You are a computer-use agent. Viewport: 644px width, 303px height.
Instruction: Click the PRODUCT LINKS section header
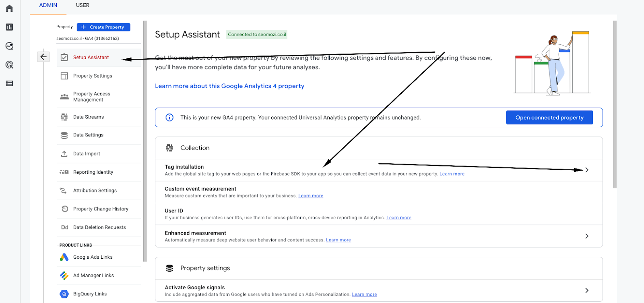click(76, 245)
